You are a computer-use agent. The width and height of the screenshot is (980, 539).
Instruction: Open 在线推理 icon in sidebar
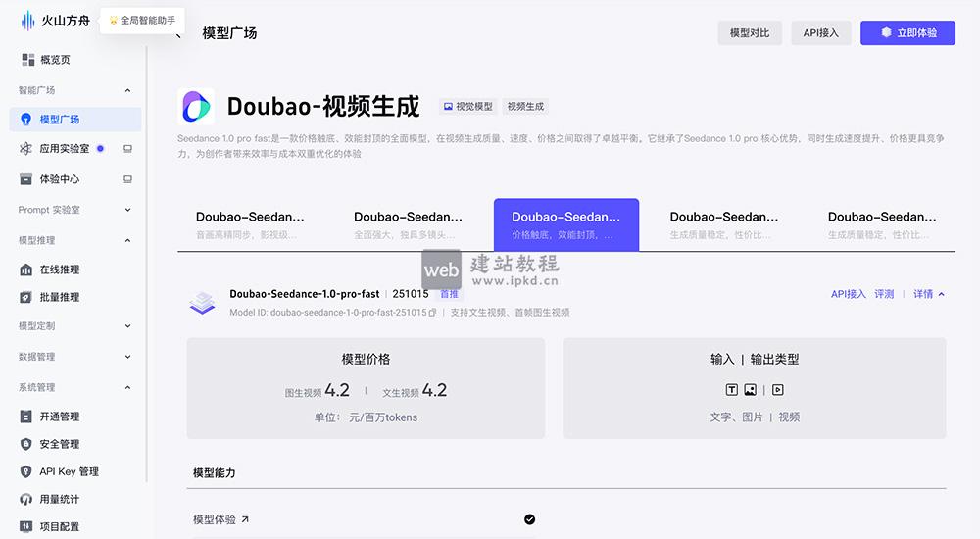[x=25, y=269]
